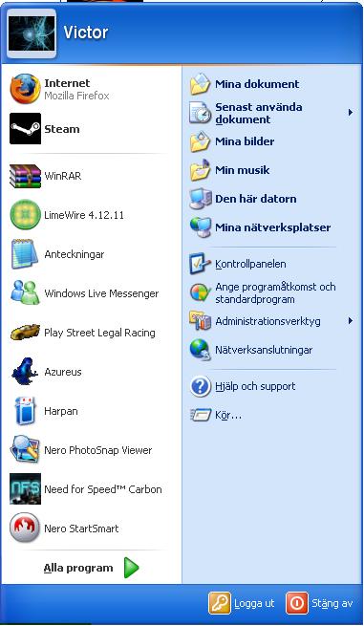364x626 pixels.
Task: Click the Administrationsverktyg text label
Action: 268,321
